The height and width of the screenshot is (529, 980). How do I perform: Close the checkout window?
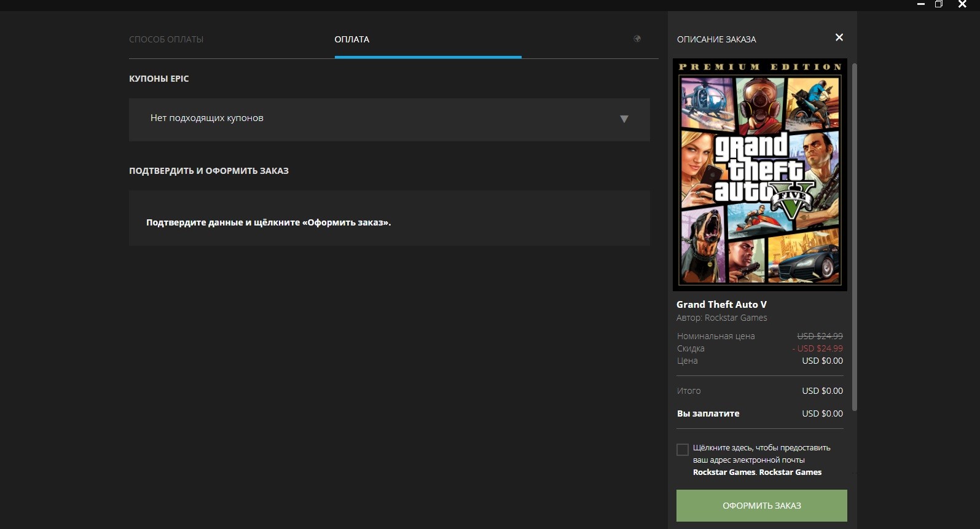[x=962, y=5]
